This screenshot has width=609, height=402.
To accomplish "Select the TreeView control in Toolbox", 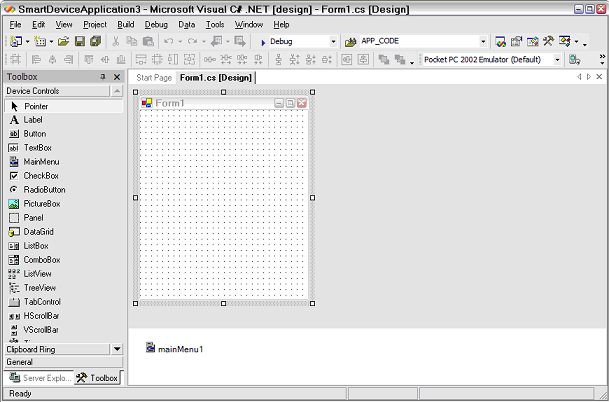I will (64, 288).
